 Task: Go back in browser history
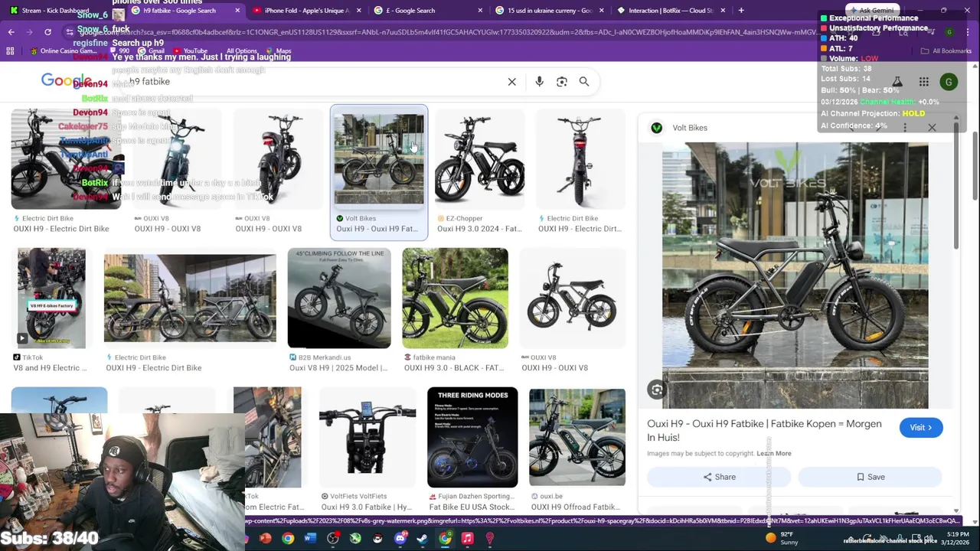pos(11,32)
